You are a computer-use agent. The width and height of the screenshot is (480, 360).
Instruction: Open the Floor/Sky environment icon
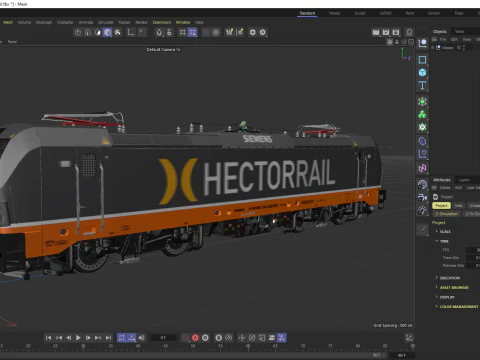click(422, 184)
